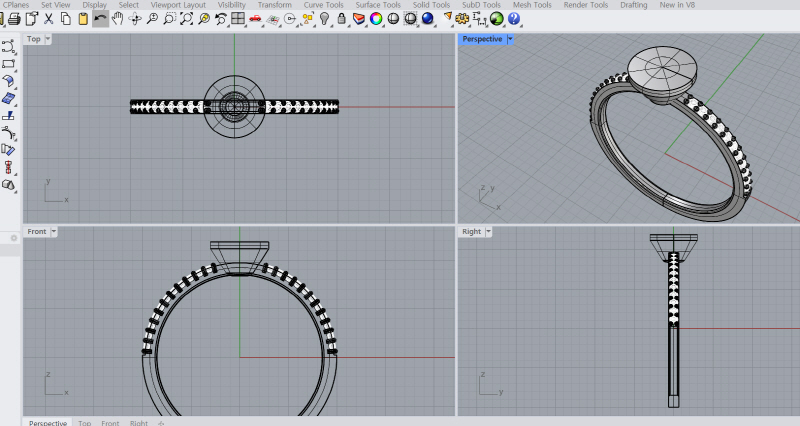This screenshot has width=800, height=426.
Task: Click the Zoom Window icon
Action: 169,19
